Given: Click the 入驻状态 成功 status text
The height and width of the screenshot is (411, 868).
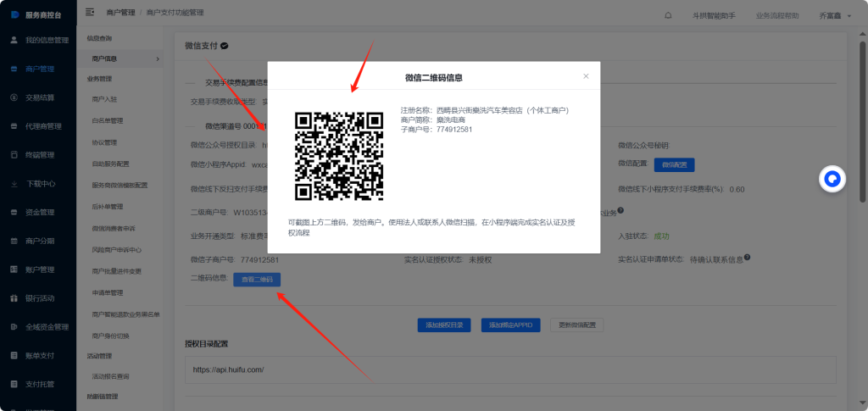Looking at the screenshot, I should (644, 236).
